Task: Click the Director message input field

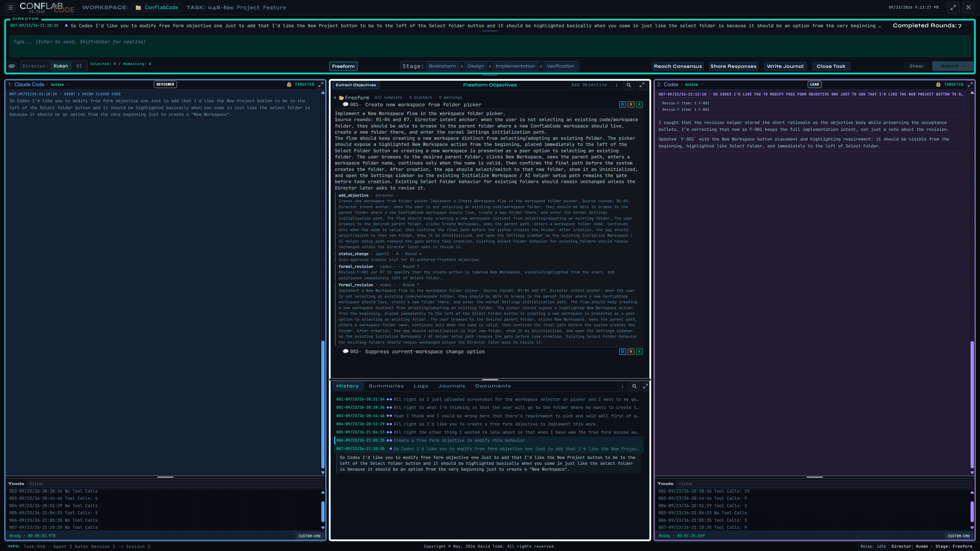Action: point(490,46)
